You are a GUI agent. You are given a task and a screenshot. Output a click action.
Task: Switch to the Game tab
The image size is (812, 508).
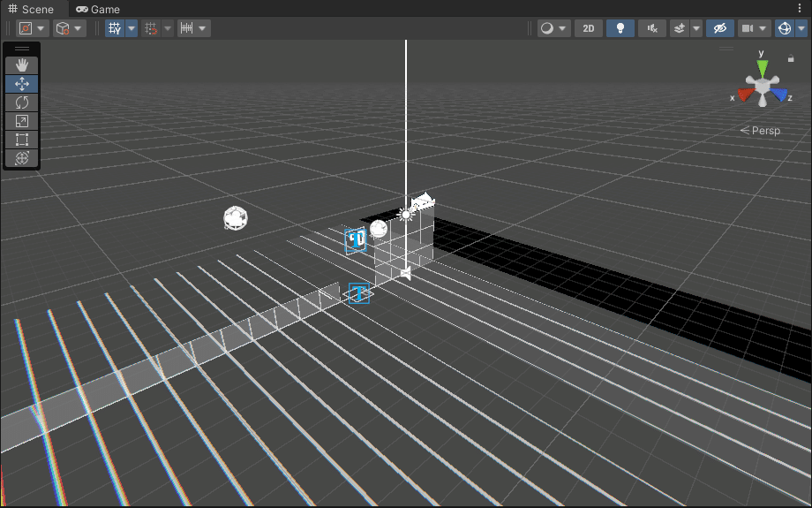coord(98,10)
